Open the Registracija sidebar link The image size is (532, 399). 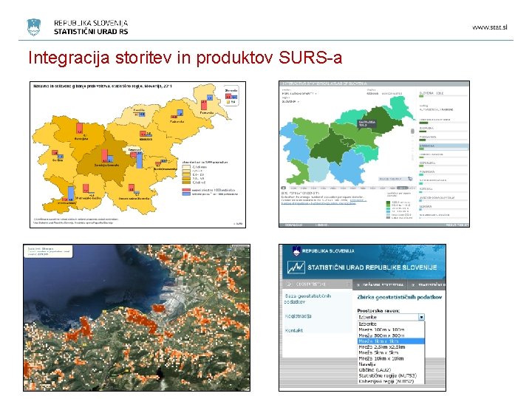[x=298, y=316]
